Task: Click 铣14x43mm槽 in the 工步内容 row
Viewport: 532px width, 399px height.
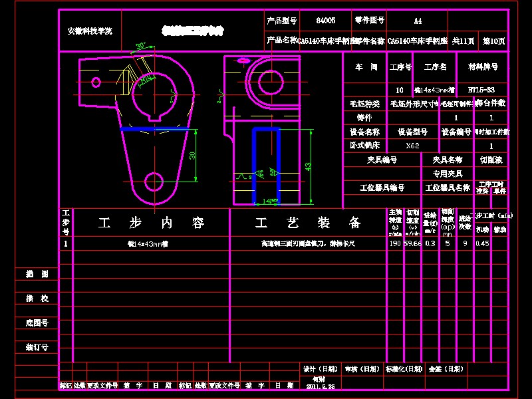Action: 148,244
